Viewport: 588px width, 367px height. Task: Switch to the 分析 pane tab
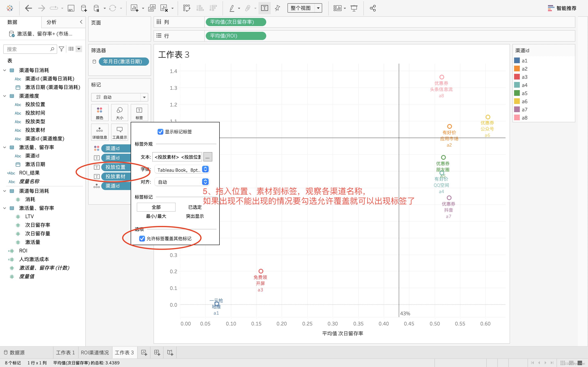[51, 22]
